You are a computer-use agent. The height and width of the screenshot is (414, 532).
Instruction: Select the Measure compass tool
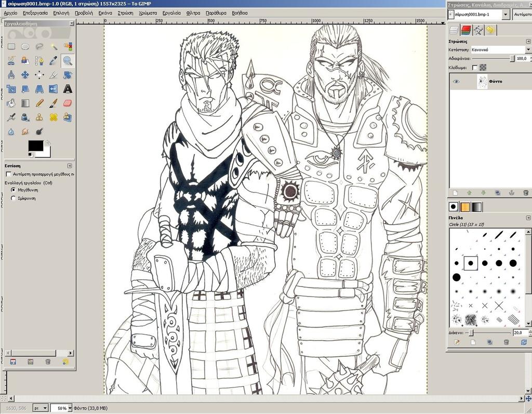pyautogui.click(x=11, y=75)
